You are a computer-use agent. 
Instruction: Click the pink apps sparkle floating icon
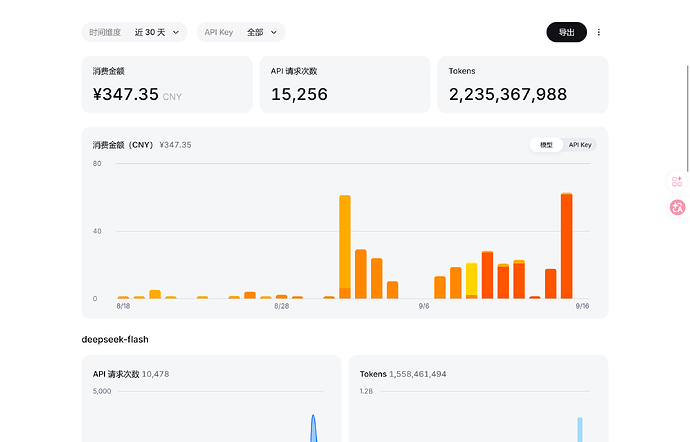point(677,181)
